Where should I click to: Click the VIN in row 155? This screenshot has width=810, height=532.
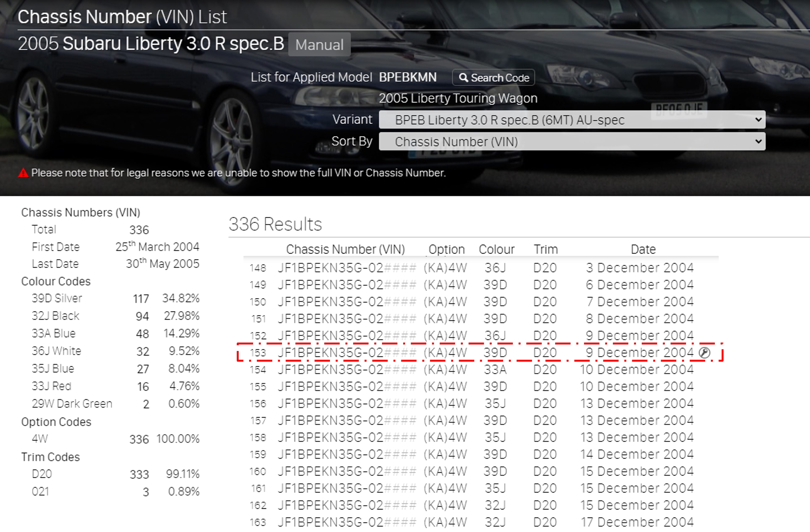[347, 387]
